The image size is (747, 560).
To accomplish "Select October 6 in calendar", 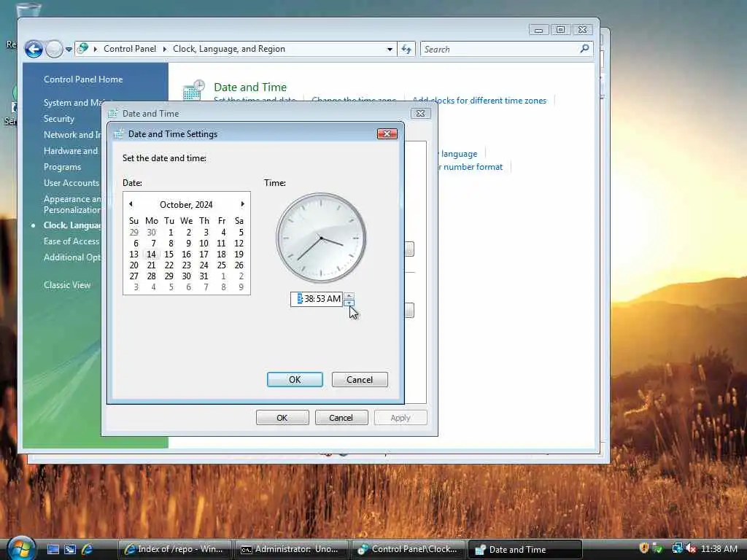I will (136, 244).
